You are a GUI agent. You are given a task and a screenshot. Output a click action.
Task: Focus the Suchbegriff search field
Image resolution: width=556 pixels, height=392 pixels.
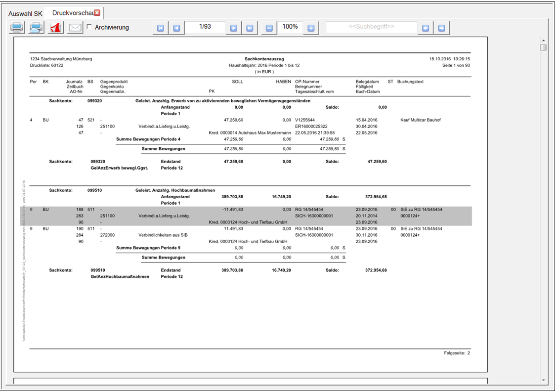(371, 27)
